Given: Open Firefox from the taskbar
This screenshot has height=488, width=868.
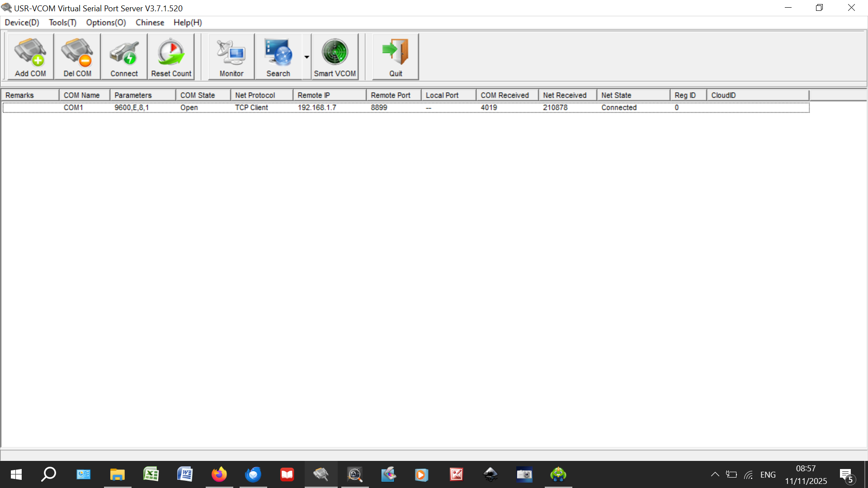Looking at the screenshot, I should [219, 474].
